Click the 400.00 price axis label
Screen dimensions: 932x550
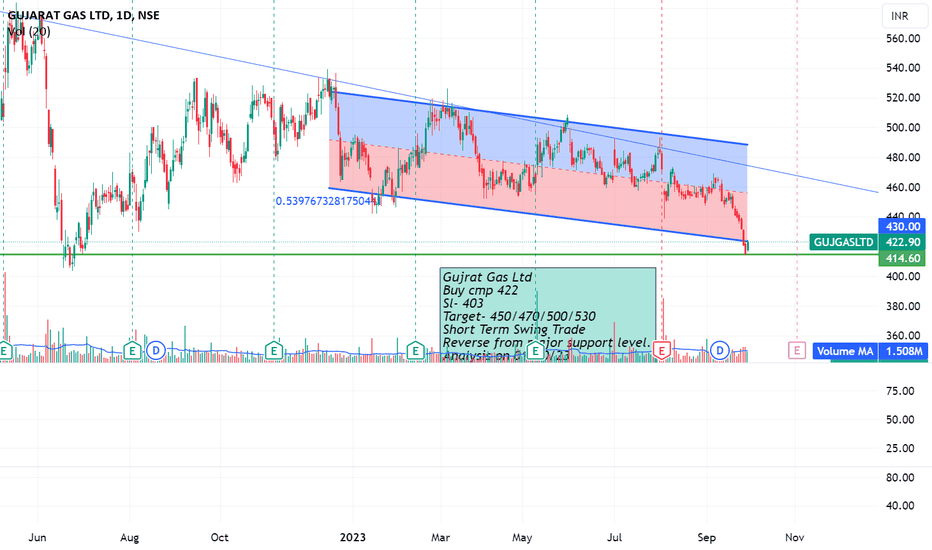coord(903,276)
